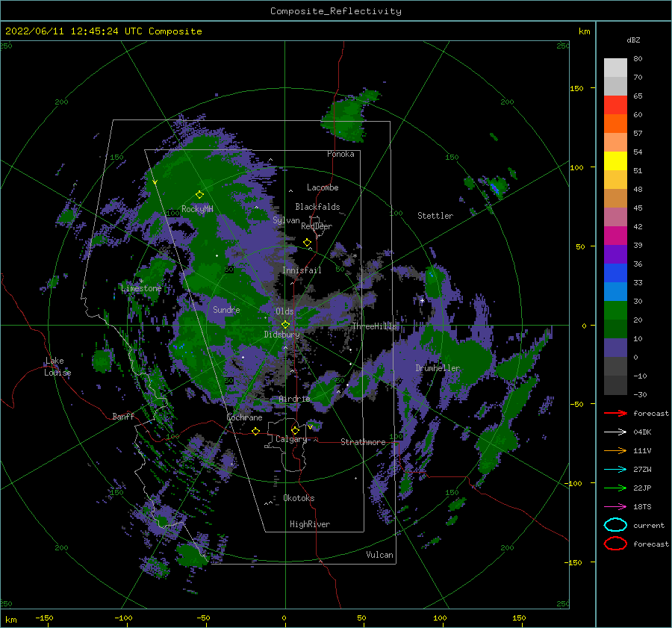Click the Cochrane city label
Screen dimensions: 672x628
point(244,417)
